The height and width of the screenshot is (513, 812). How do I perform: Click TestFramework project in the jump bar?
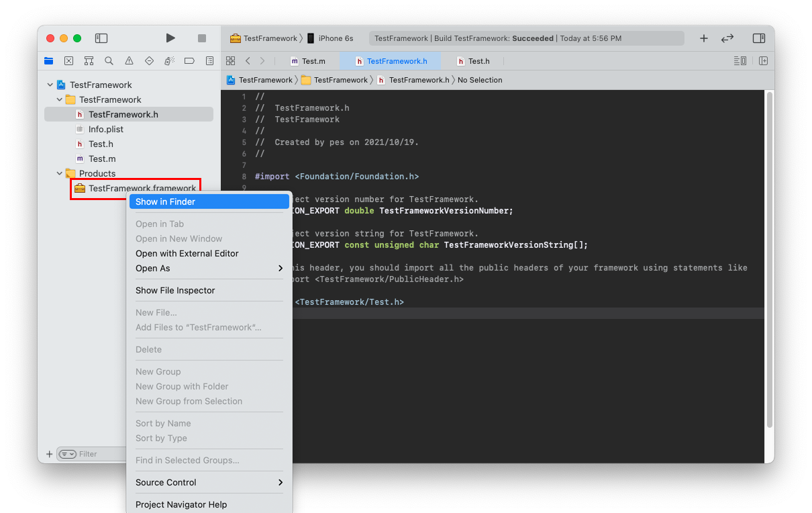point(260,80)
